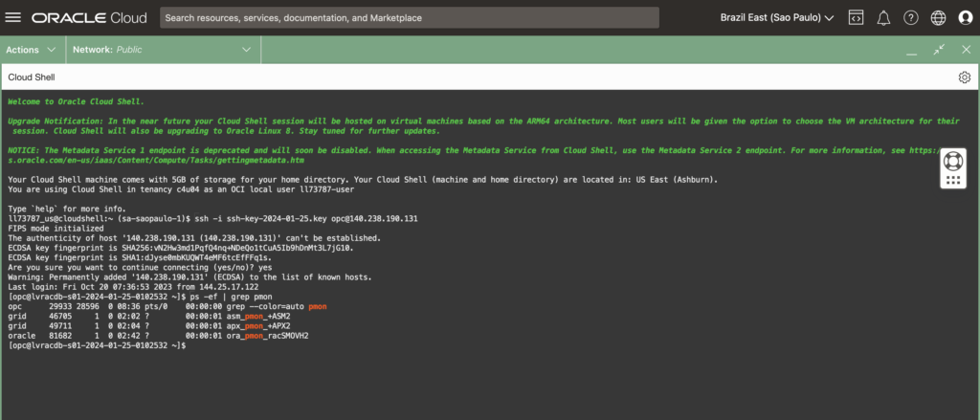Open the language globe icon

tap(938, 17)
